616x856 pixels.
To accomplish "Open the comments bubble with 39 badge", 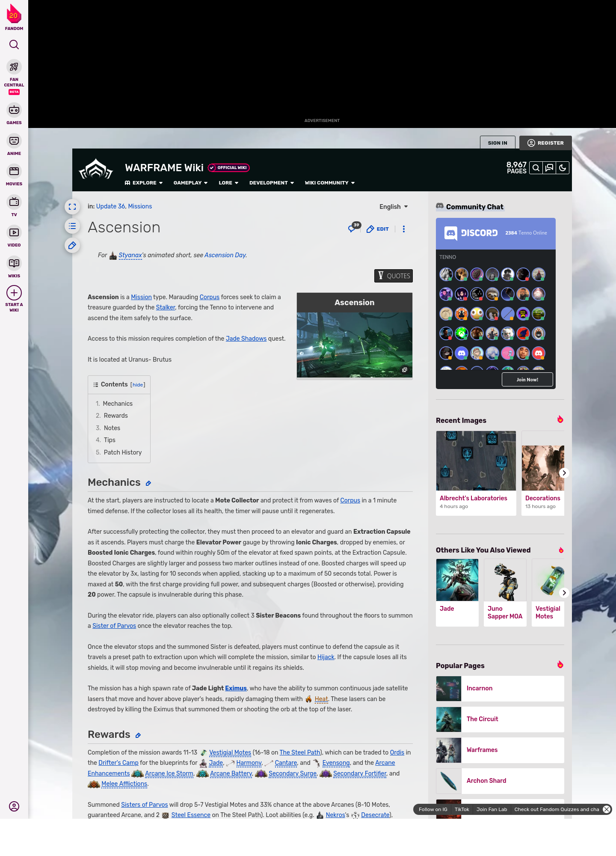I will [352, 229].
